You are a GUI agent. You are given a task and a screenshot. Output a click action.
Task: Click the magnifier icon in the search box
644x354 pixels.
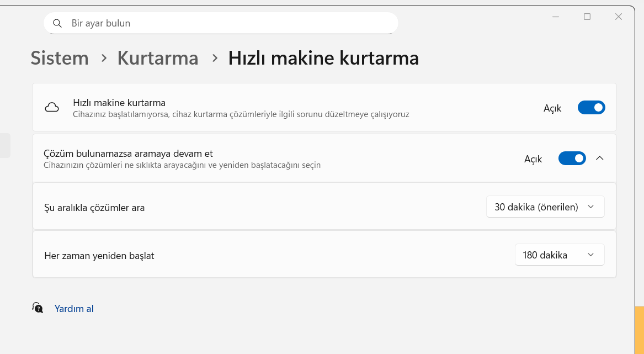pos(57,23)
